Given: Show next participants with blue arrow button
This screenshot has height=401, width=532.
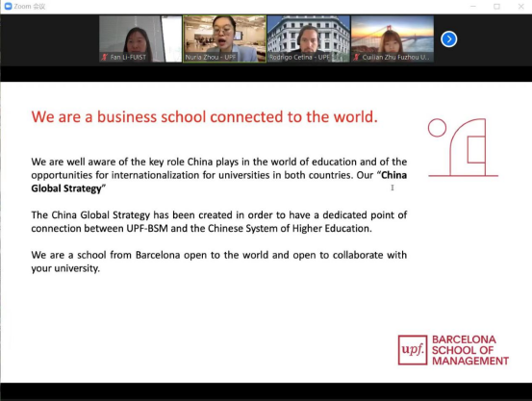Looking at the screenshot, I should tap(449, 39).
